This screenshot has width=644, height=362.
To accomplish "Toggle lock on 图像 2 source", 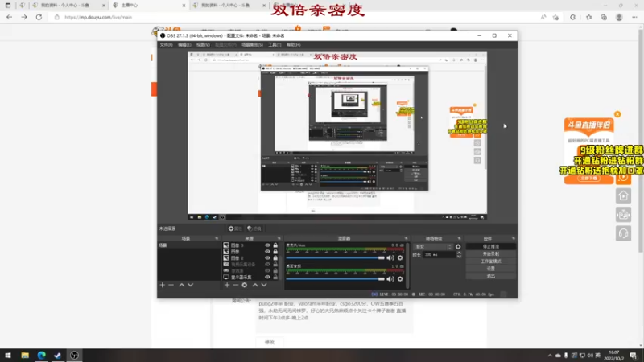I will (x=275, y=258).
